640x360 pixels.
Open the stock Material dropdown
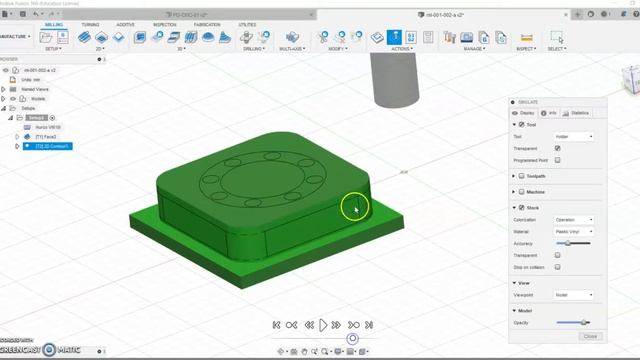(x=573, y=231)
